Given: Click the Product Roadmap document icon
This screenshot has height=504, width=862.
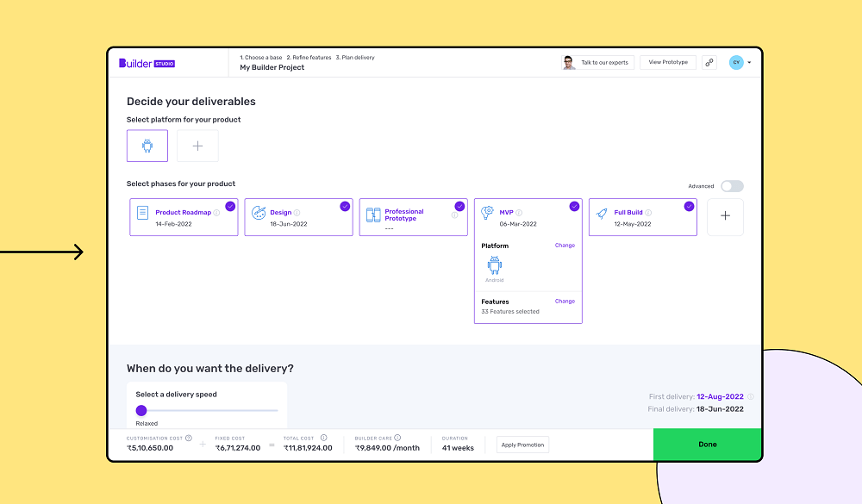Looking at the screenshot, I should click(x=142, y=213).
